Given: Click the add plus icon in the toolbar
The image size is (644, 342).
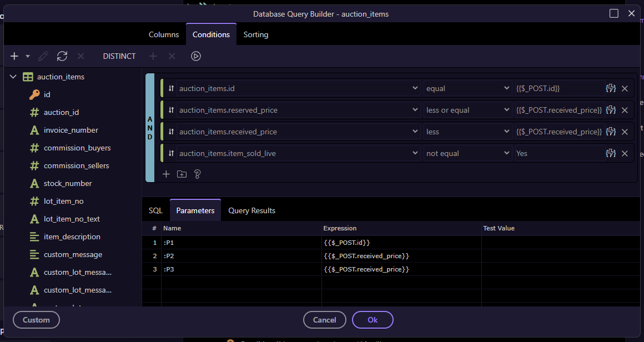Looking at the screenshot, I should coord(14,56).
